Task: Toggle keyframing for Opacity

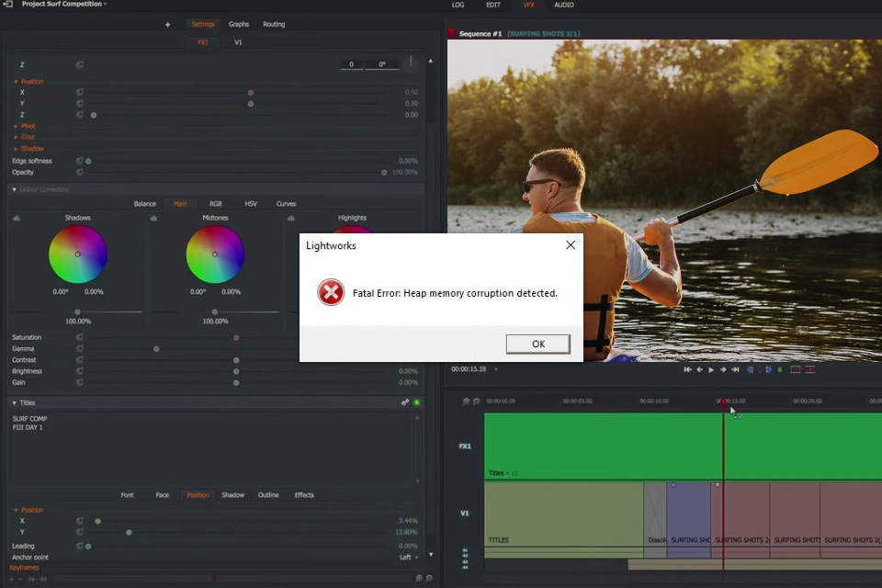Action: (x=79, y=172)
